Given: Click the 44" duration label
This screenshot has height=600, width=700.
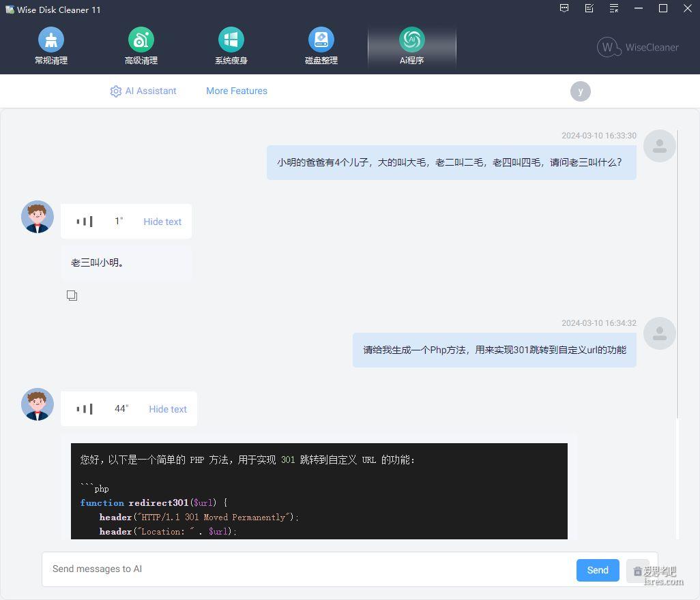Looking at the screenshot, I should [x=121, y=408].
